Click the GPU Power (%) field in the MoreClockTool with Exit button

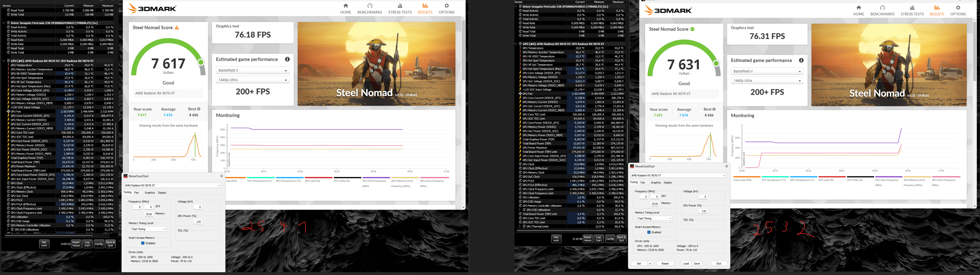coord(703,211)
